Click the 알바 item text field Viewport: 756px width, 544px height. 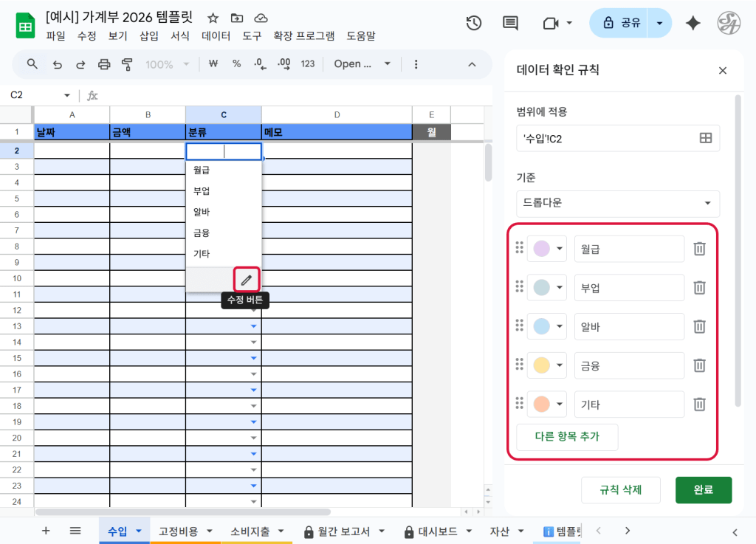(629, 326)
